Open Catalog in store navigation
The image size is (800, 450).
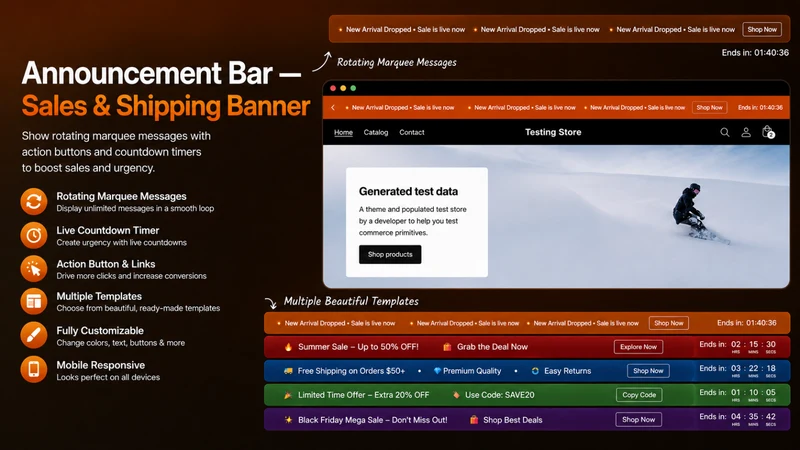(376, 132)
